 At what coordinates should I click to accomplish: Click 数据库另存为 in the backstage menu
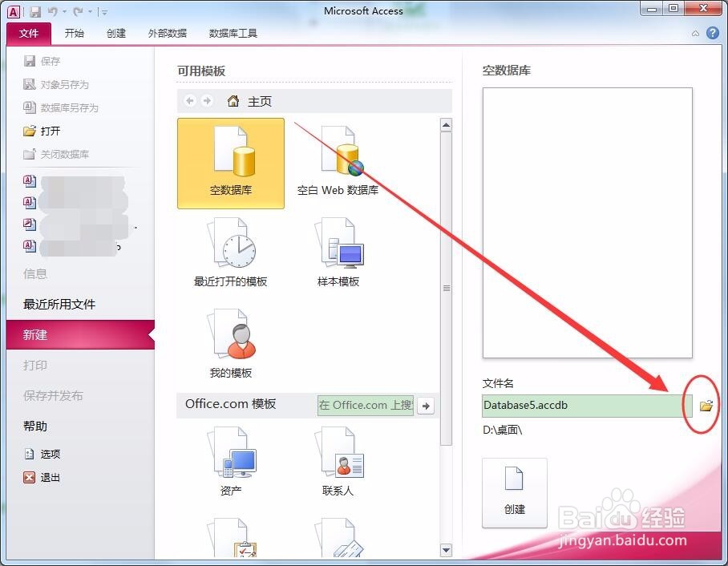click(x=61, y=107)
